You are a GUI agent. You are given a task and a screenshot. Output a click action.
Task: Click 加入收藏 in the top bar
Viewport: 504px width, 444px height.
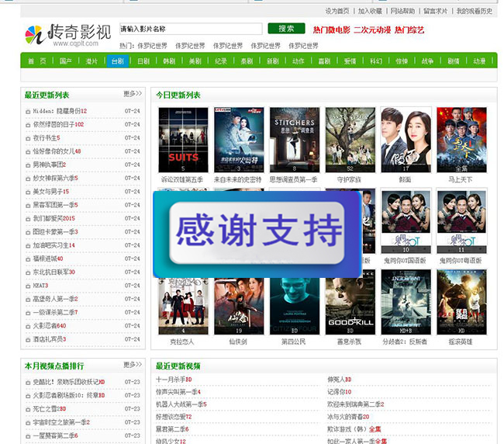[371, 12]
